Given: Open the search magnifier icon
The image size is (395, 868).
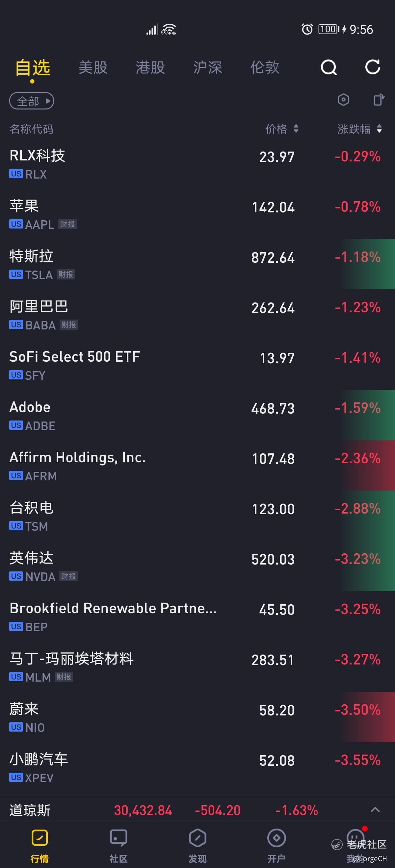Looking at the screenshot, I should 329,67.
